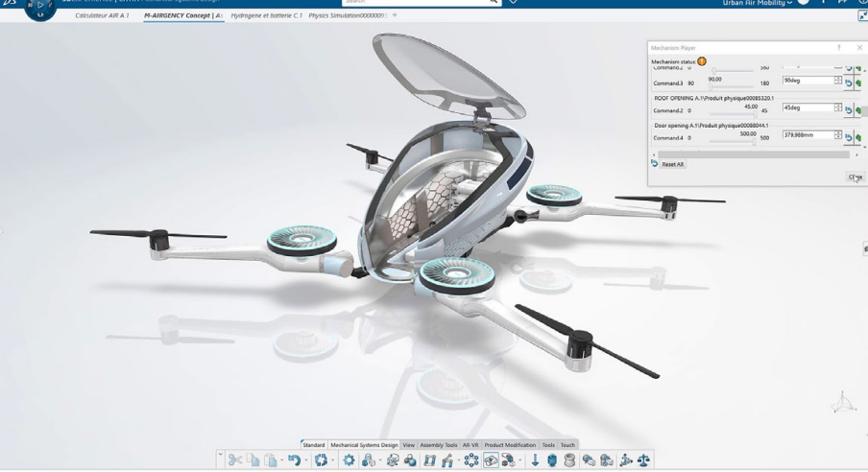Click the 45deg roof opening value field
The height and width of the screenshot is (472, 868).
[x=808, y=107]
